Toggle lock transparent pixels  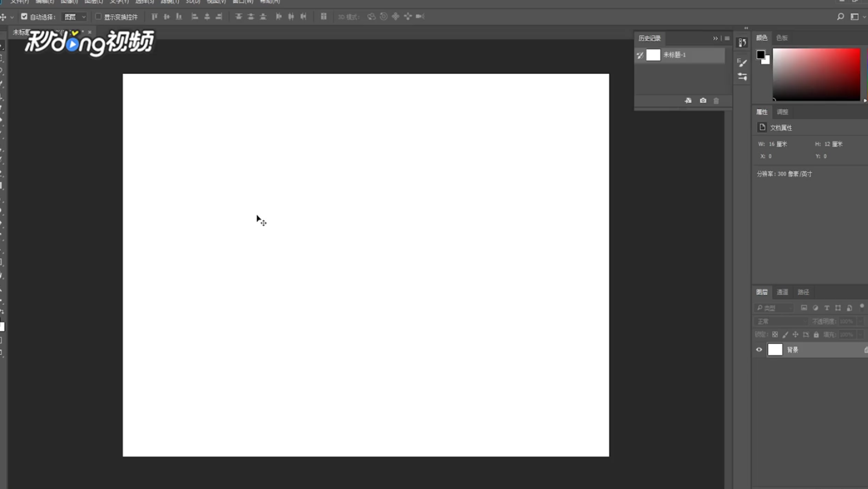[775, 335]
